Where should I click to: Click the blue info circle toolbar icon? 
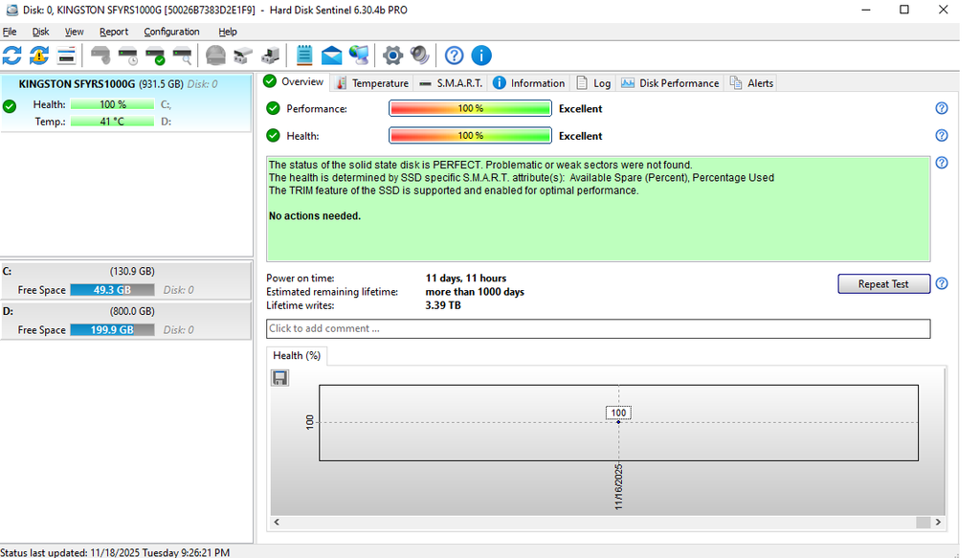tap(481, 56)
